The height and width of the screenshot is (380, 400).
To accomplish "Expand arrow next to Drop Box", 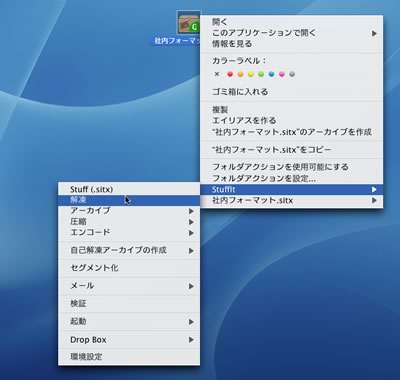I will [191, 340].
